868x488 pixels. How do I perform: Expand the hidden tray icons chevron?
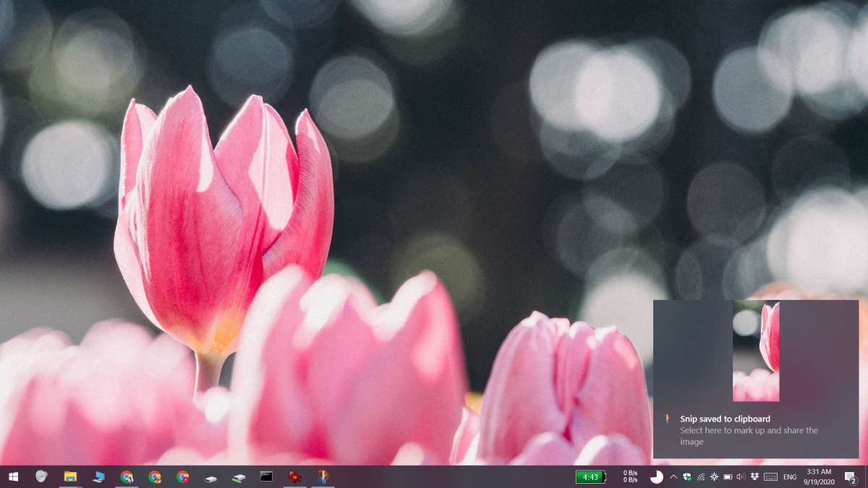point(673,476)
